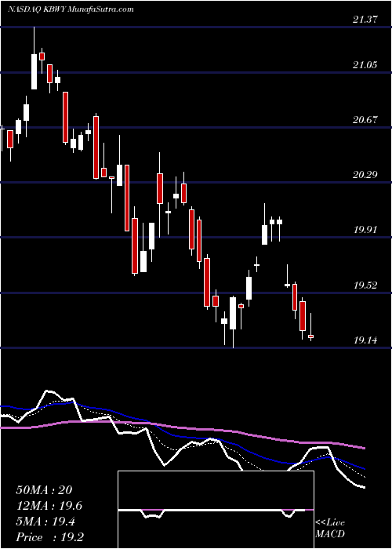Select the 20.67 price axis label
Screen dimensions: 392x549
pyautogui.click(x=365, y=120)
